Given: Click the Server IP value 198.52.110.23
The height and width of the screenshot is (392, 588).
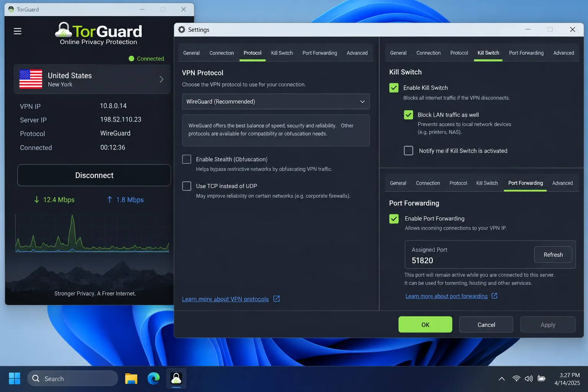Looking at the screenshot, I should point(121,119).
